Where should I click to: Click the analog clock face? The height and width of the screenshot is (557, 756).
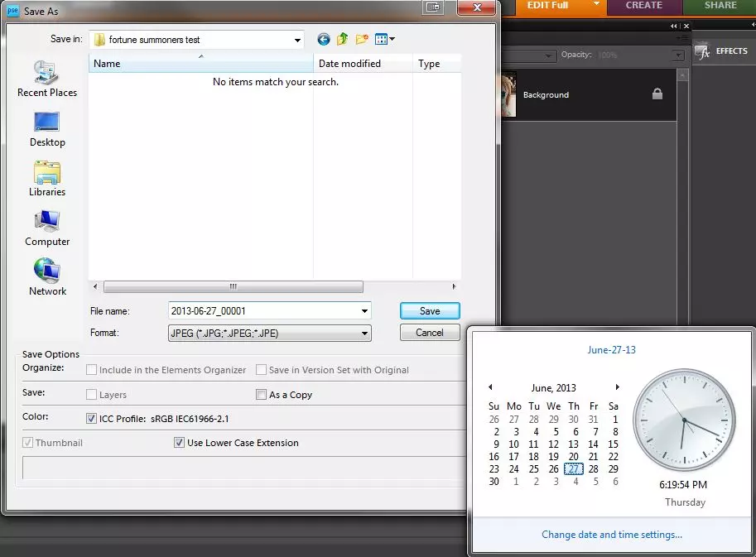click(684, 420)
